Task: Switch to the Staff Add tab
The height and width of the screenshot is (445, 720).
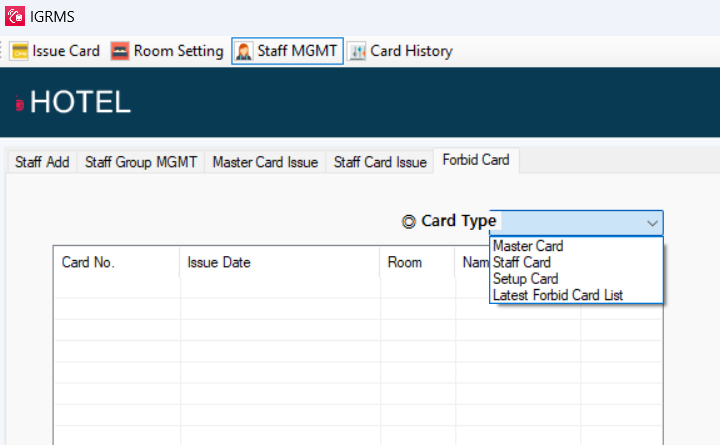Action: tap(42, 162)
